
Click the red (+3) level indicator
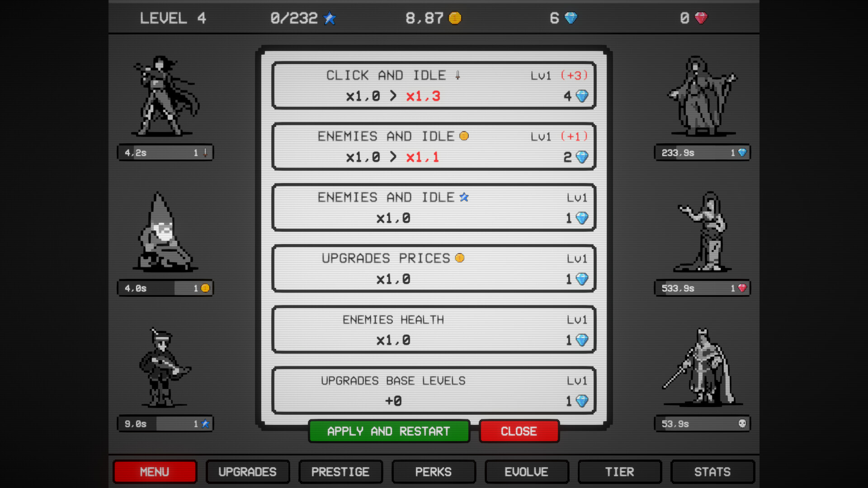click(574, 75)
